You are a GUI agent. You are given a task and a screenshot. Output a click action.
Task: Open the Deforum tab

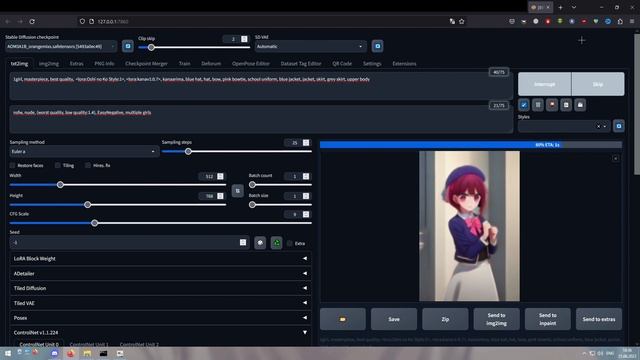tap(211, 64)
